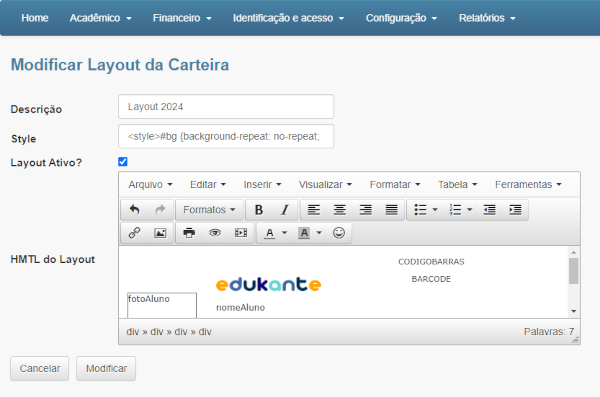The image size is (600, 397).
Task: Click the BARCODE text in editor
Action: click(431, 279)
